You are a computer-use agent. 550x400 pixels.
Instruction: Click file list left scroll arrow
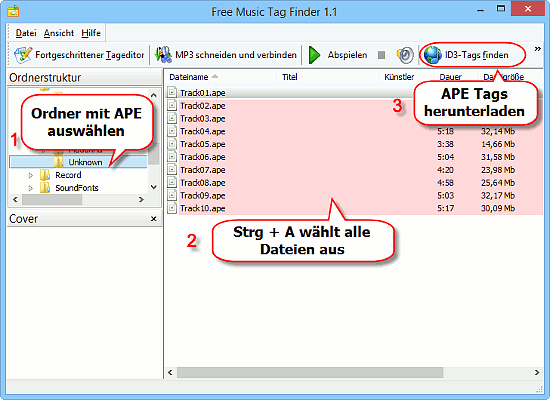(x=170, y=372)
